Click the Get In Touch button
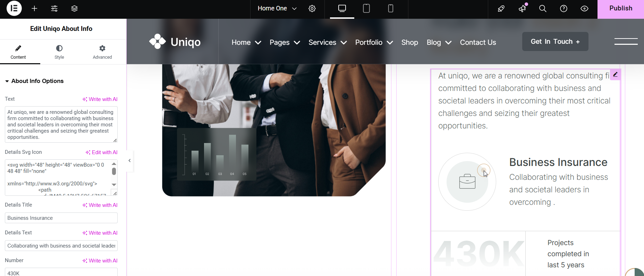The height and width of the screenshot is (276, 644). click(555, 42)
